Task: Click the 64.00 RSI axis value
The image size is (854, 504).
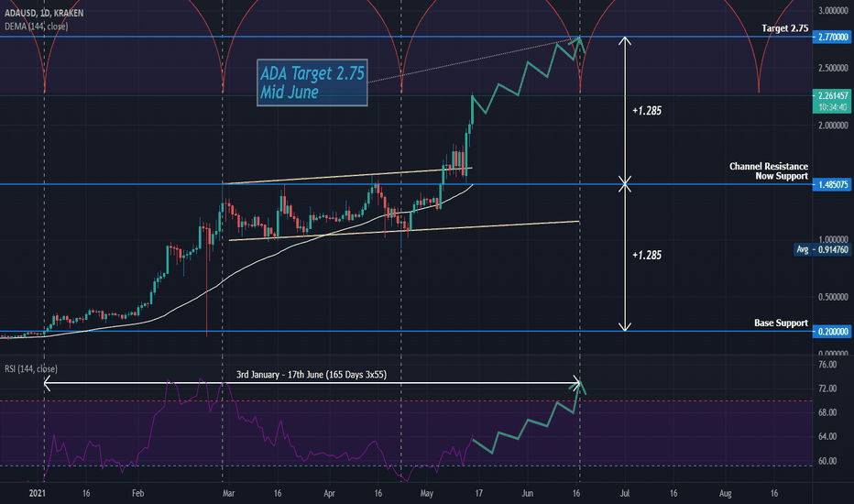Action: click(x=827, y=436)
